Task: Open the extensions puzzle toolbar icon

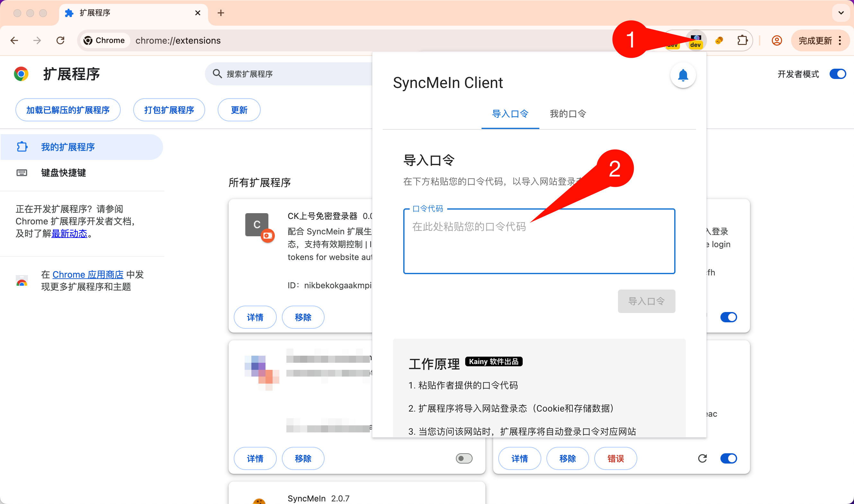Action: [742, 40]
